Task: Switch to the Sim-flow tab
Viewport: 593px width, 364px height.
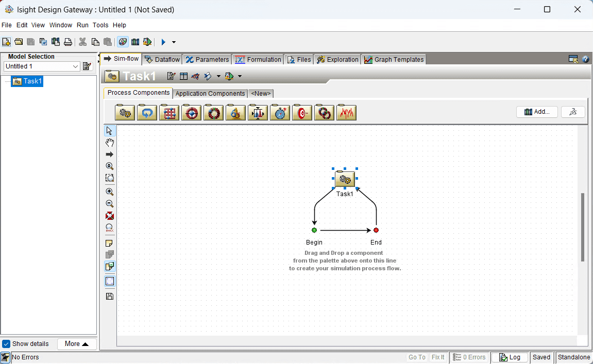Action: click(x=121, y=59)
